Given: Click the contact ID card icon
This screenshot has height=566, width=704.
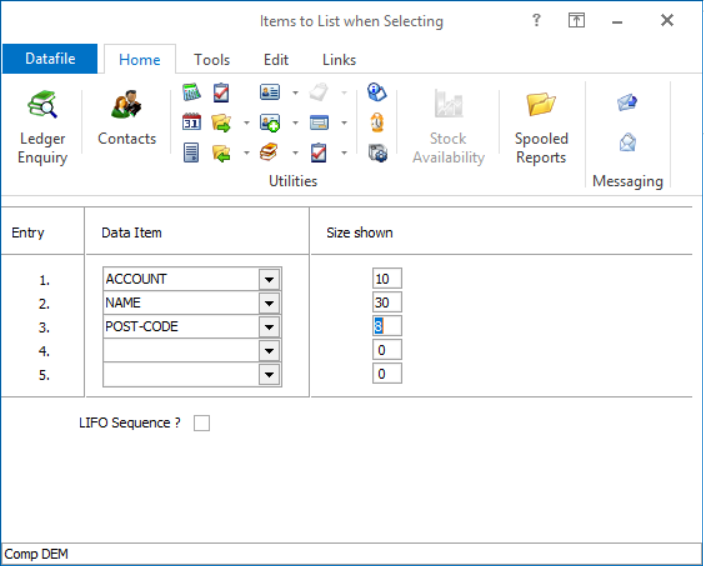Looking at the screenshot, I should pyautogui.click(x=270, y=92).
